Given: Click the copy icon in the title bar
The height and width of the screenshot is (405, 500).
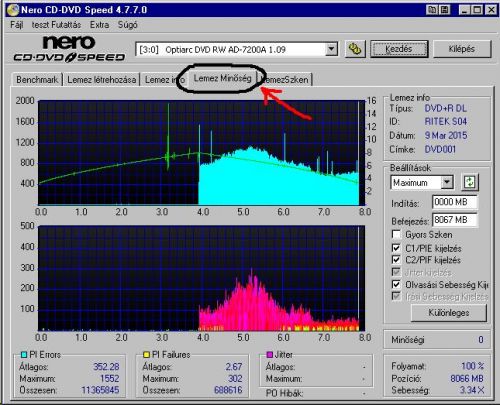Looking at the screenshot, I should (432, 10).
